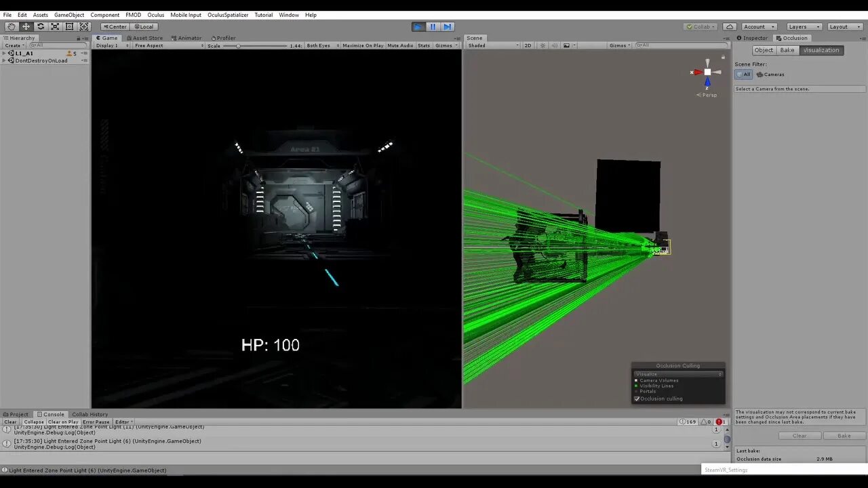
Task: Toggle the 2D scene view mode
Action: click(x=528, y=45)
